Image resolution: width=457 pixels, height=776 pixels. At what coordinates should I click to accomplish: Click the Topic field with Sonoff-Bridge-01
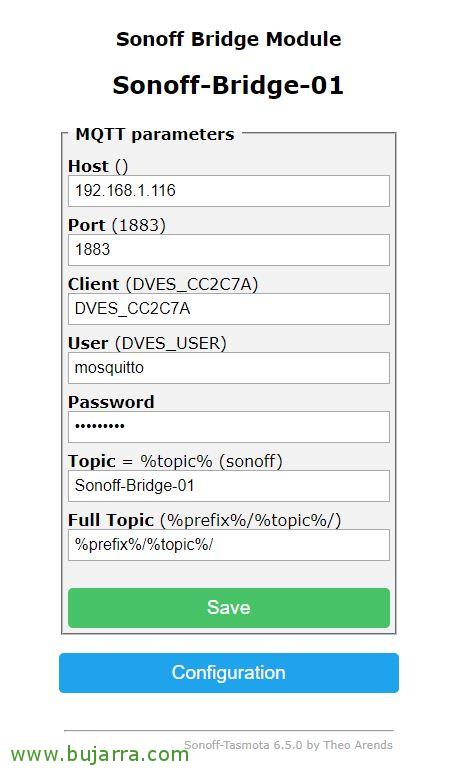229,485
